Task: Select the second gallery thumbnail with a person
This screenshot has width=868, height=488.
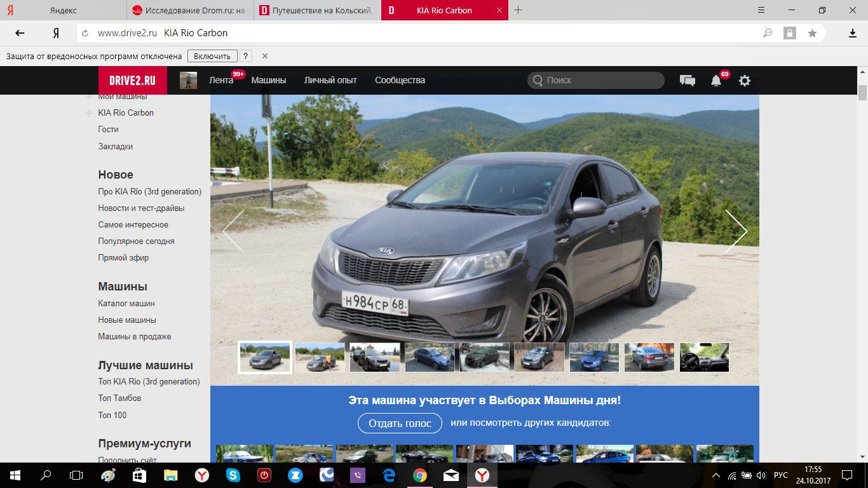Action: point(320,357)
